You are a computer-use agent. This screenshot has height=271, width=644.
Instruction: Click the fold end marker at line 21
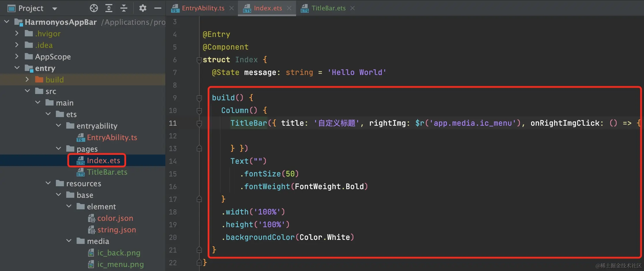click(x=199, y=250)
